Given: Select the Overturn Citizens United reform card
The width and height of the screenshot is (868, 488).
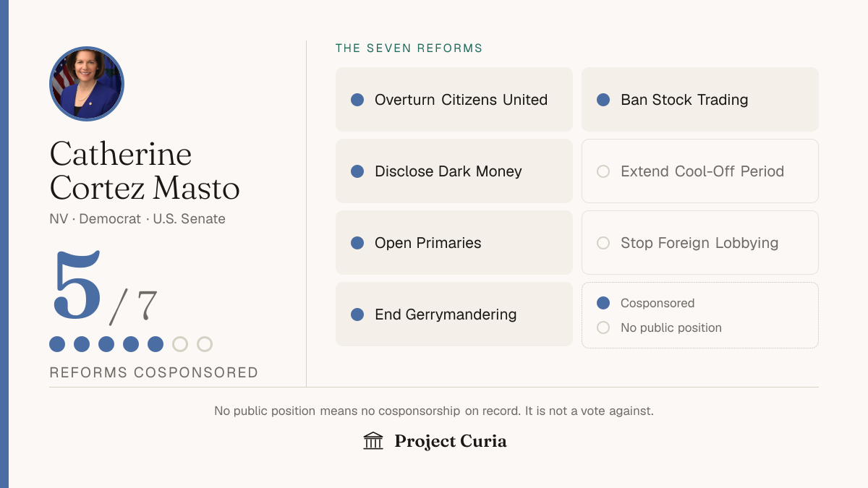Looking at the screenshot, I should (454, 100).
